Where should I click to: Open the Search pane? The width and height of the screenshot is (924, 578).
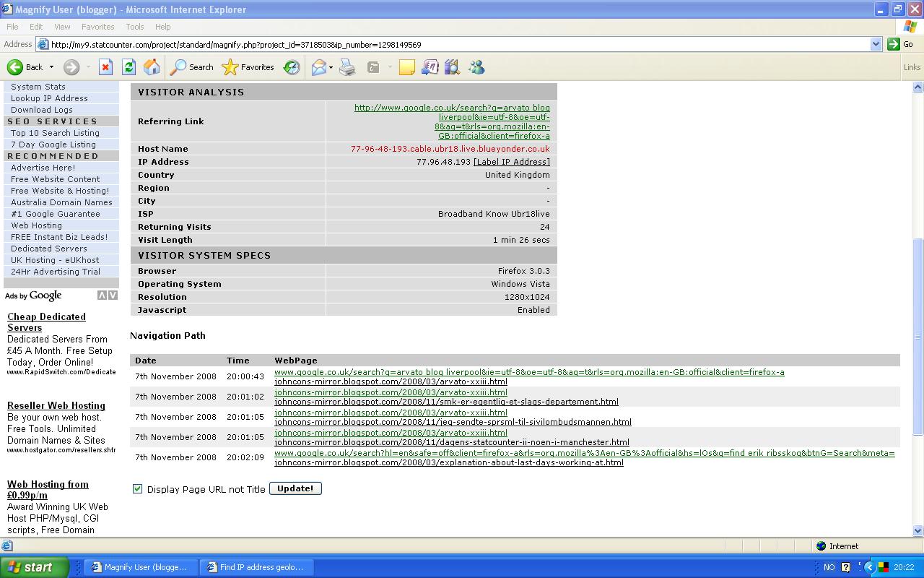192,67
